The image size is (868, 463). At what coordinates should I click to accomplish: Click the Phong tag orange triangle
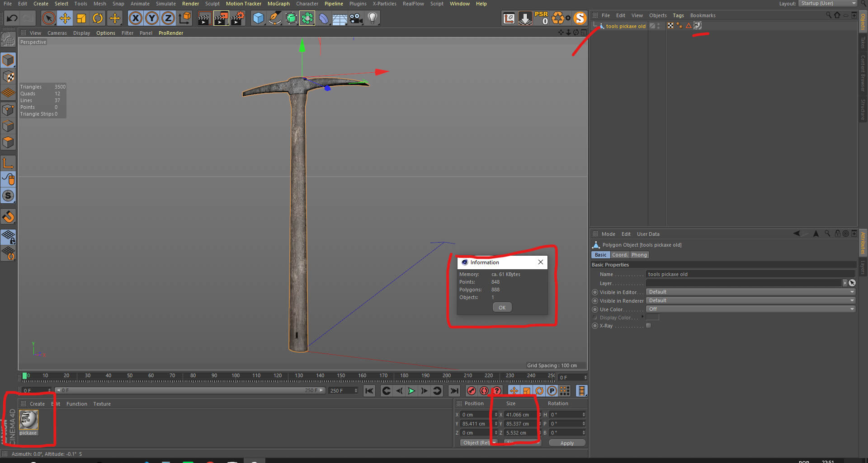[689, 26]
